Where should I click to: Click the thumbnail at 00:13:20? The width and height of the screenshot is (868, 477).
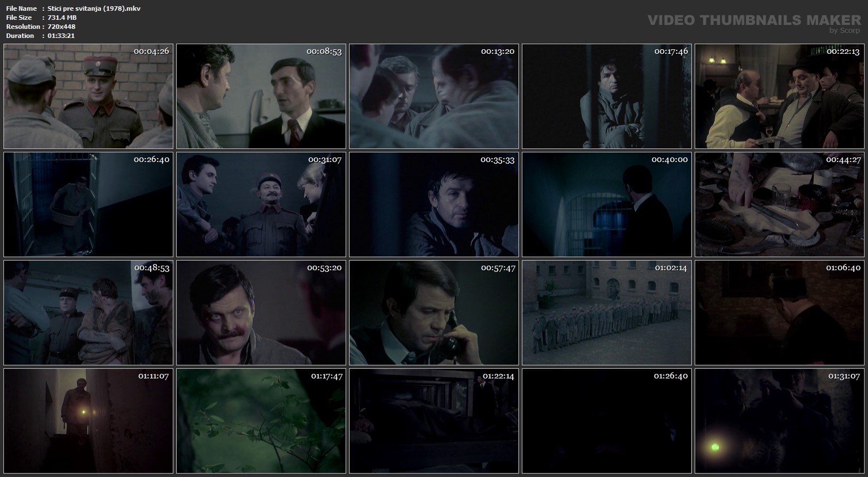(x=434, y=96)
